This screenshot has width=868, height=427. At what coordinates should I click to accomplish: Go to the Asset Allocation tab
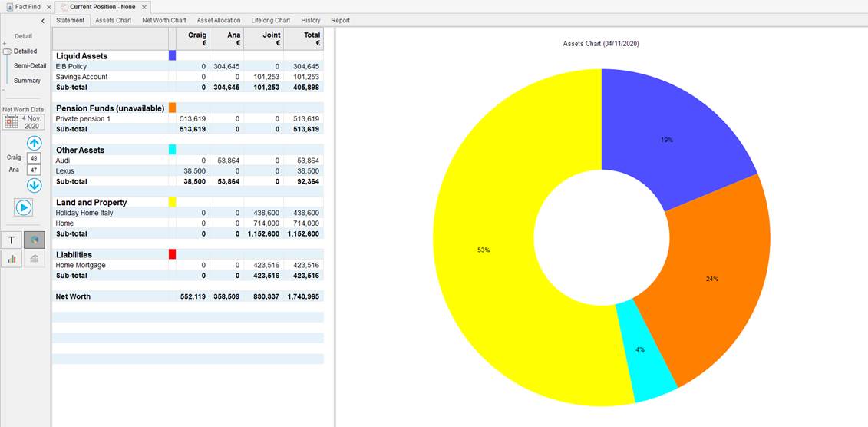219,21
